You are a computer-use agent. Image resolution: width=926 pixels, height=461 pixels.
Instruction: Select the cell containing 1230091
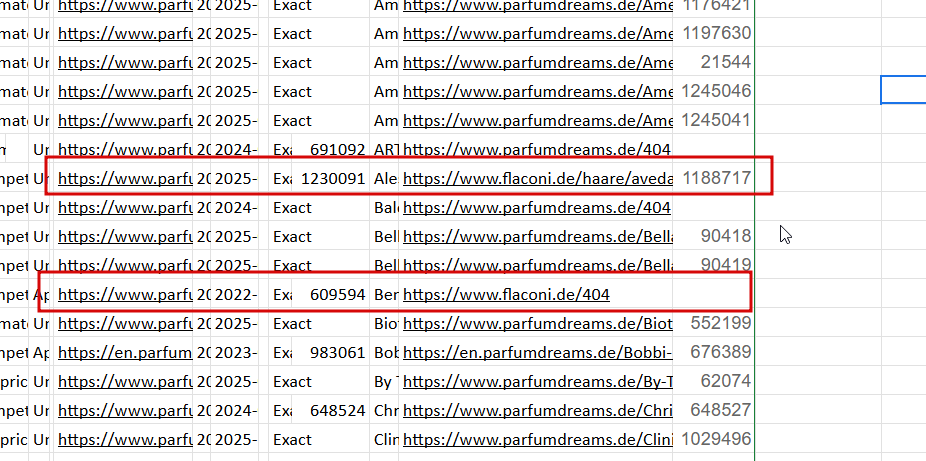click(331, 178)
